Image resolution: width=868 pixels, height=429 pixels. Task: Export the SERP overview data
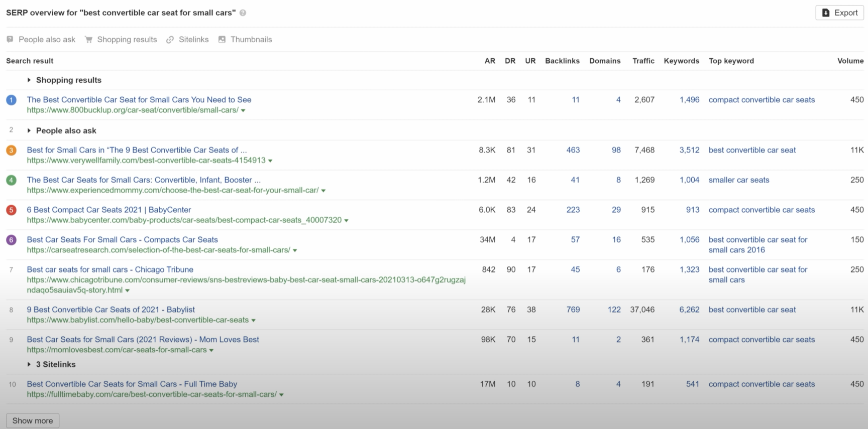(839, 13)
